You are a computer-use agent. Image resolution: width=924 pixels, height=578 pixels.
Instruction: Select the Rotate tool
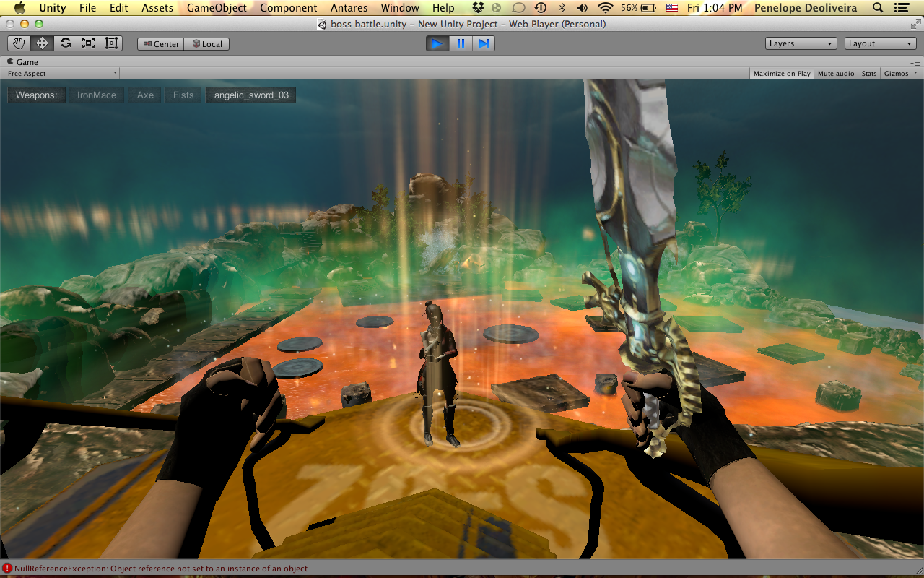click(x=65, y=43)
